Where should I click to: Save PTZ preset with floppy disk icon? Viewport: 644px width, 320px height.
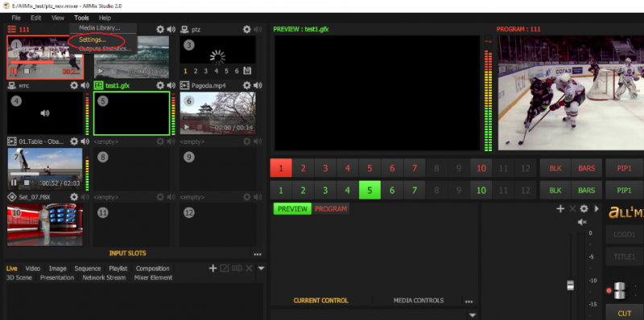click(247, 71)
